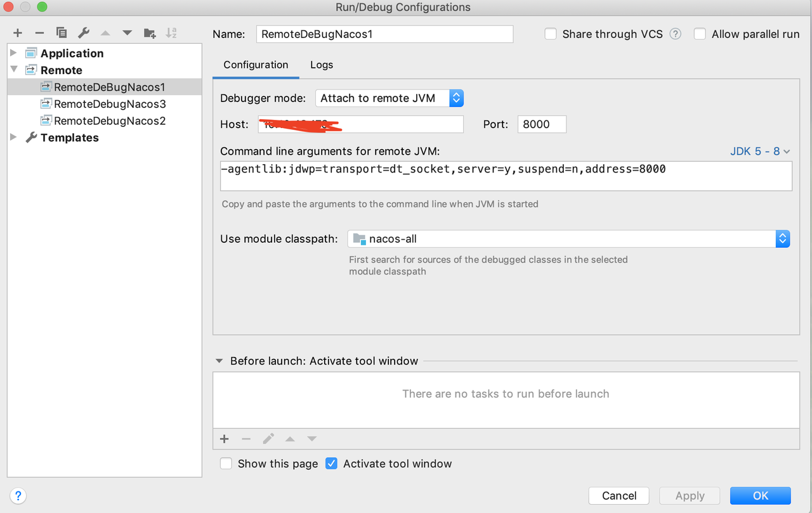
Task: Click the Remove Configuration minus icon
Action: [x=39, y=33]
